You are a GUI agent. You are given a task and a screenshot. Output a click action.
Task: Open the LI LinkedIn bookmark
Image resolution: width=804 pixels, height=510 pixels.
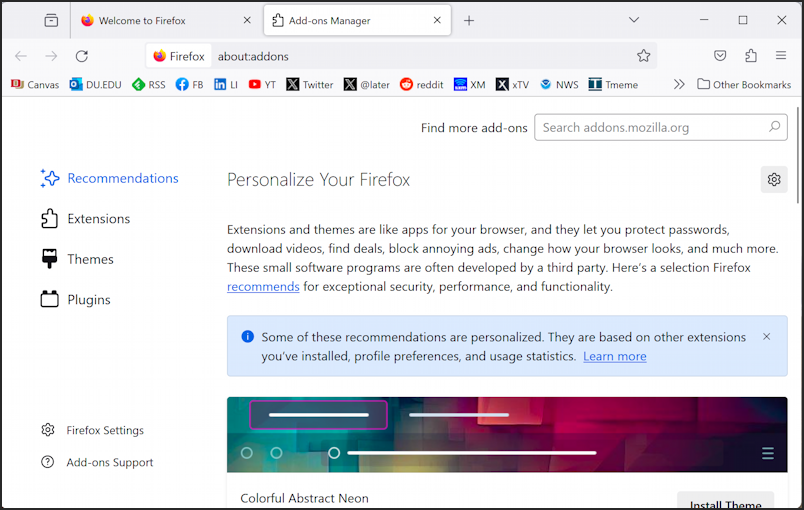pos(226,85)
